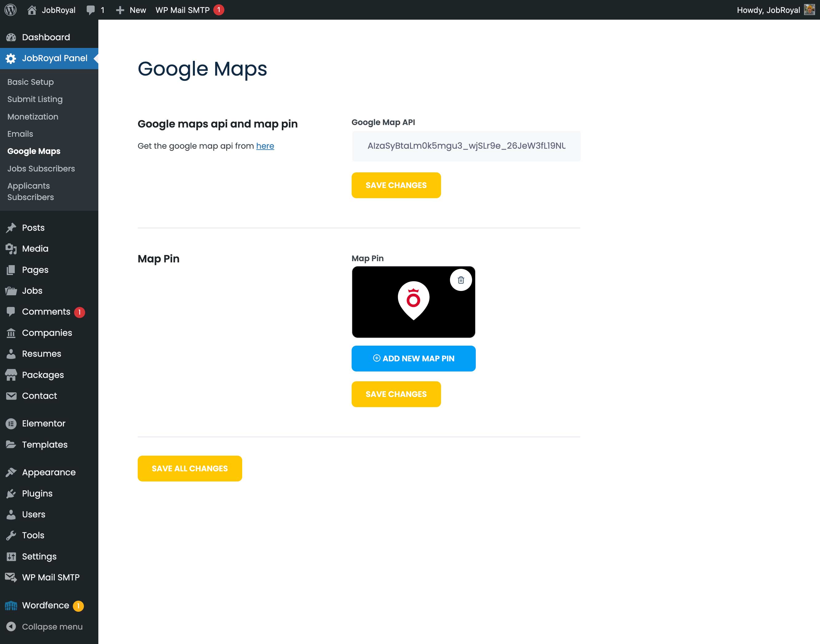Viewport: 820px width, 644px height.
Task: Go to Monetization settings
Action: tap(33, 116)
